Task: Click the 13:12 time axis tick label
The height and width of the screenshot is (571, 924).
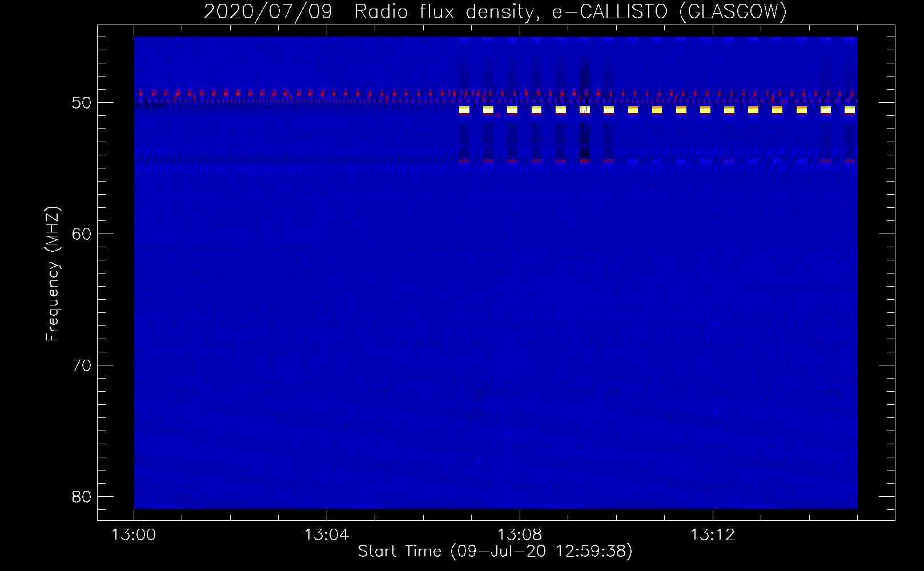Action: click(x=713, y=535)
